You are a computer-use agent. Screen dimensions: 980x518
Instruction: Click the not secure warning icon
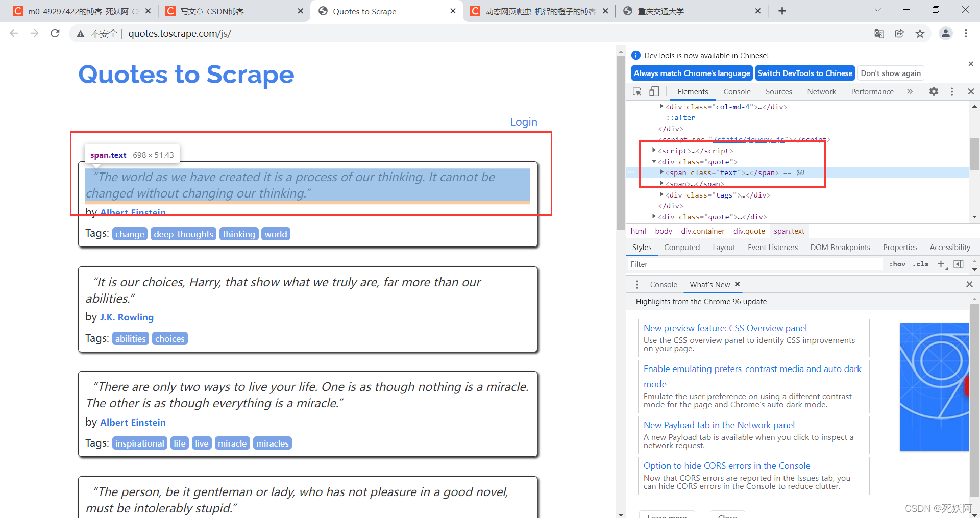point(80,34)
